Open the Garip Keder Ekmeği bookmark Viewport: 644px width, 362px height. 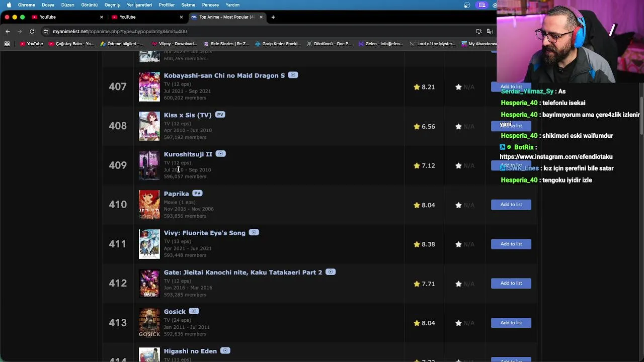[x=278, y=44]
